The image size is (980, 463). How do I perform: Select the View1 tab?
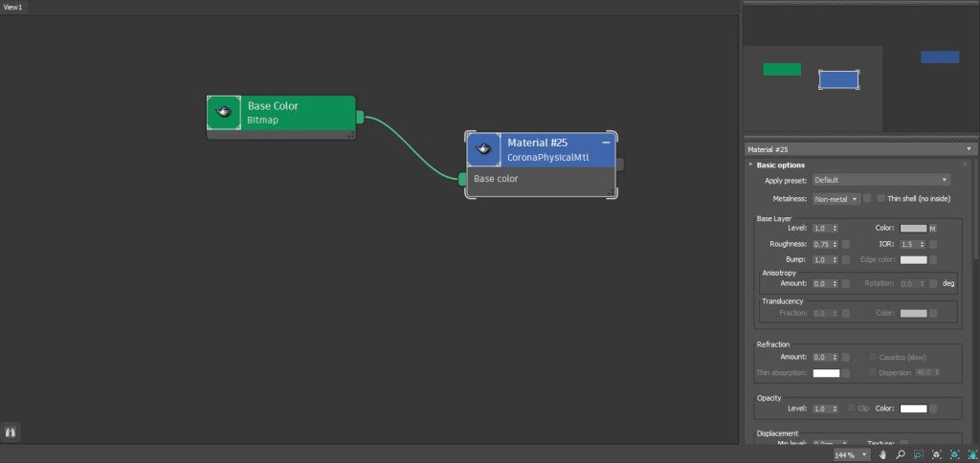click(x=13, y=7)
